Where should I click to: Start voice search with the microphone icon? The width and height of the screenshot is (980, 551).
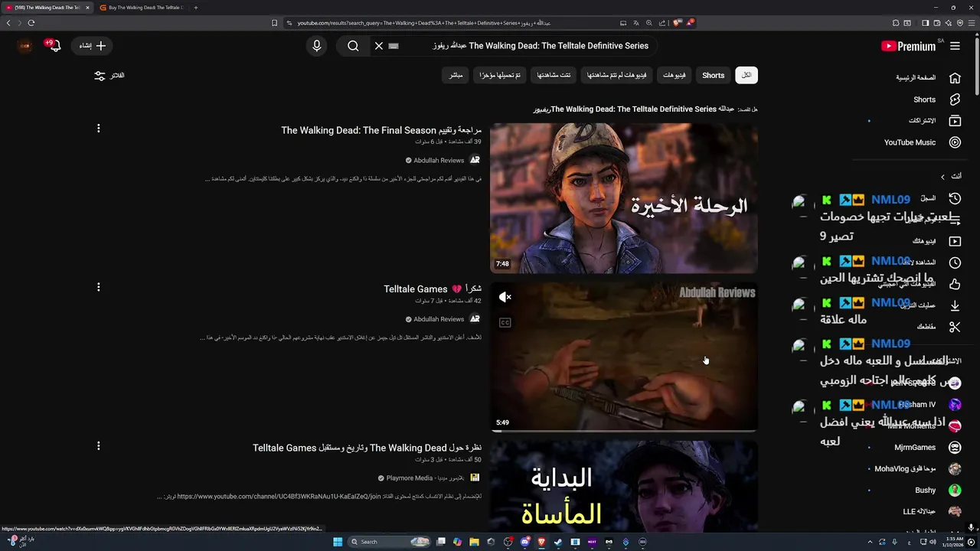click(x=317, y=46)
